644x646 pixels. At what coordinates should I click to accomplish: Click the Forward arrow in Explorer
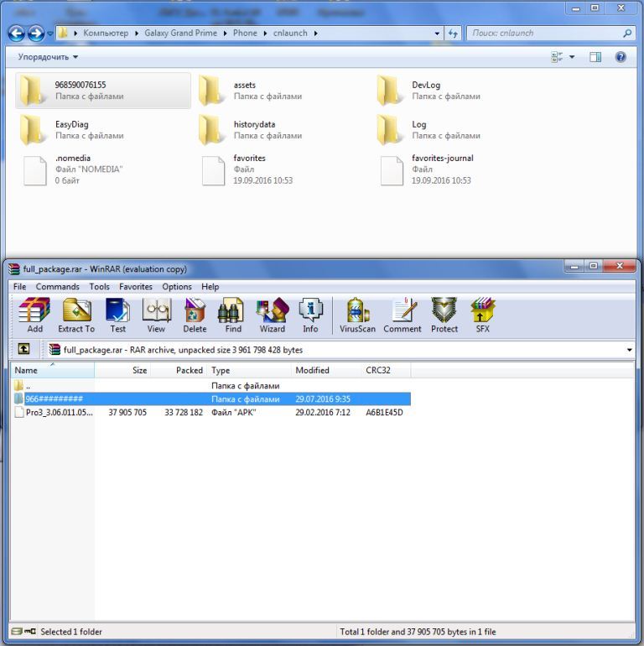click(x=36, y=34)
